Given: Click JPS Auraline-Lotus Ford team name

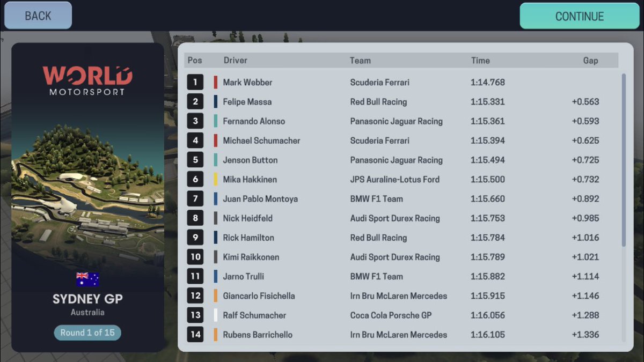Looking at the screenshot, I should tap(394, 179).
